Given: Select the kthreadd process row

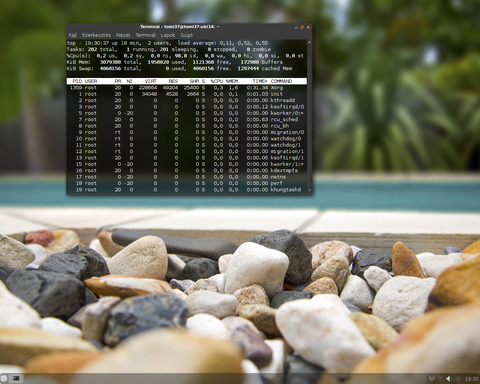Looking at the screenshot, I should coord(187,100).
